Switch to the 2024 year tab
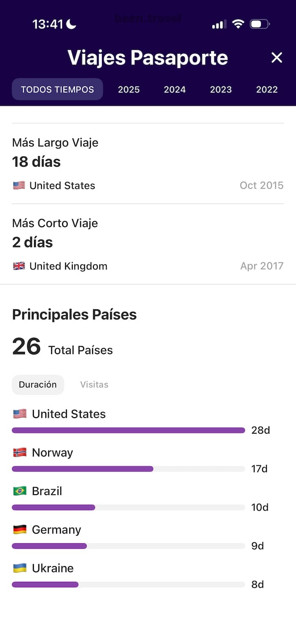 (x=175, y=89)
